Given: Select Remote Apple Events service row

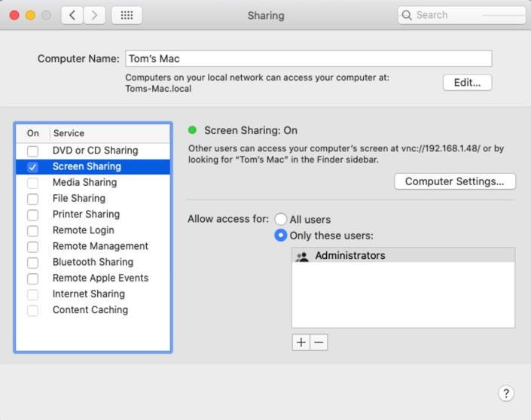Looking at the screenshot, I should click(x=93, y=278).
